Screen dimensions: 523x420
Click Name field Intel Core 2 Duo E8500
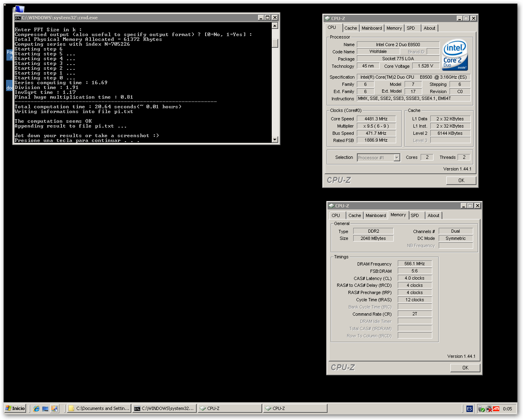coord(398,45)
